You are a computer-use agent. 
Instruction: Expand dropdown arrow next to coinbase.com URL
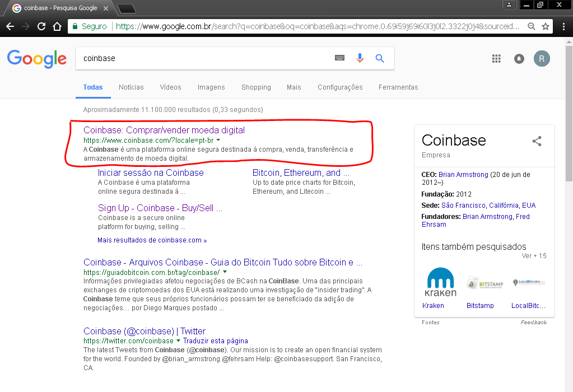tap(218, 141)
